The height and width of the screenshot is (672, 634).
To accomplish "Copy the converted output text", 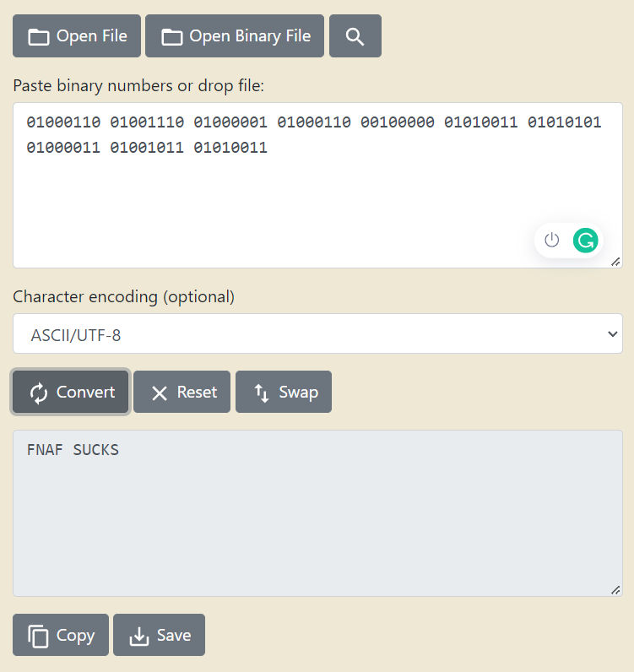I will (x=61, y=635).
